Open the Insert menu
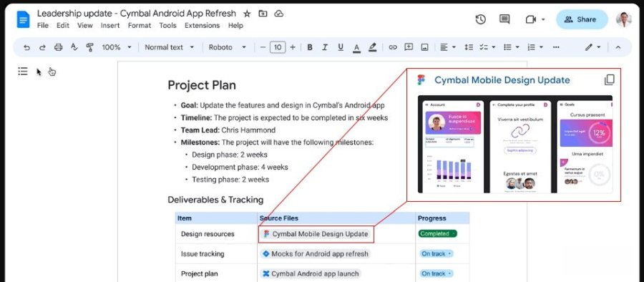The image size is (644, 282). [x=110, y=26]
